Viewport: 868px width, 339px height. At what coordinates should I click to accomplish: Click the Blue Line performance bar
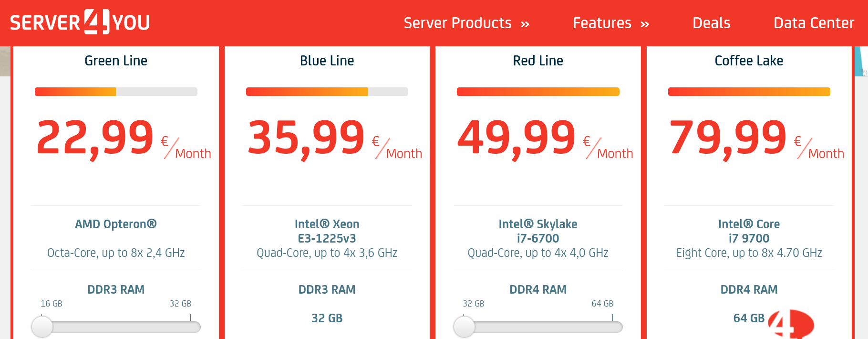327,92
